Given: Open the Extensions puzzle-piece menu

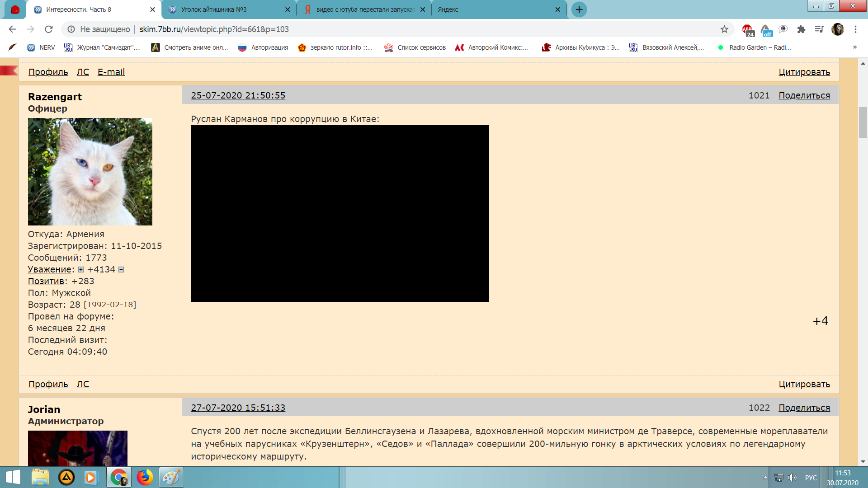Looking at the screenshot, I should pyautogui.click(x=801, y=29).
